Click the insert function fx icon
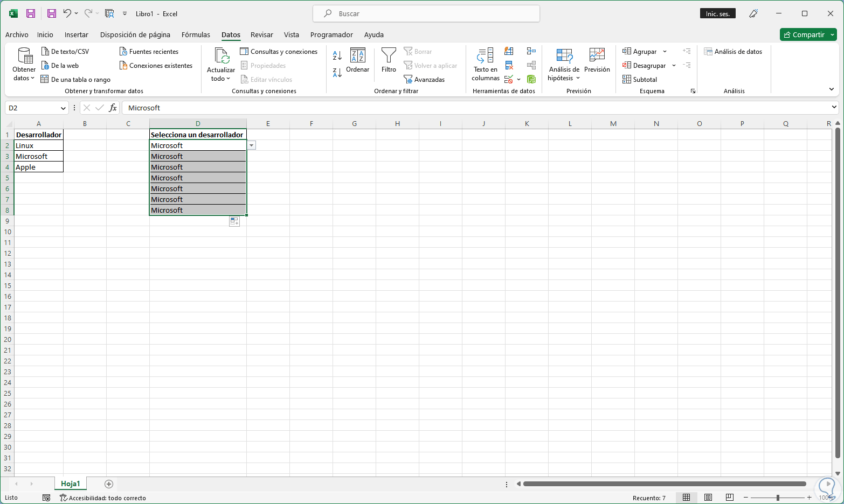 [x=113, y=108]
